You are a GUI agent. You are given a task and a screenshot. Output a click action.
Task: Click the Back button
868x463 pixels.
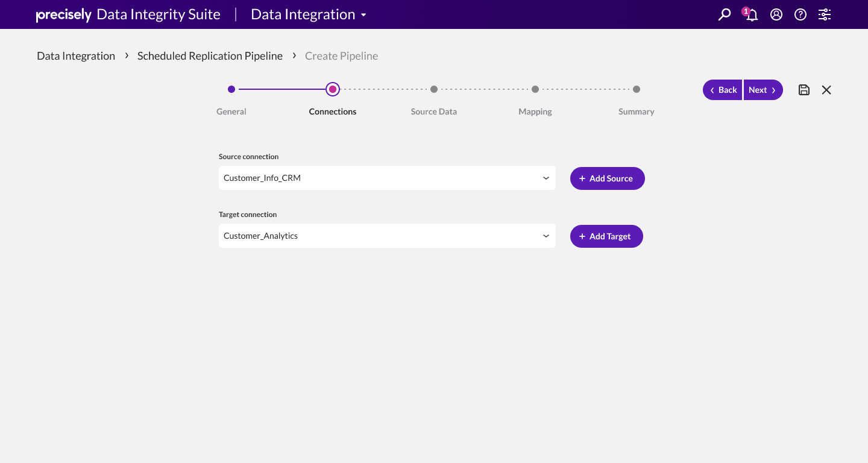723,90
